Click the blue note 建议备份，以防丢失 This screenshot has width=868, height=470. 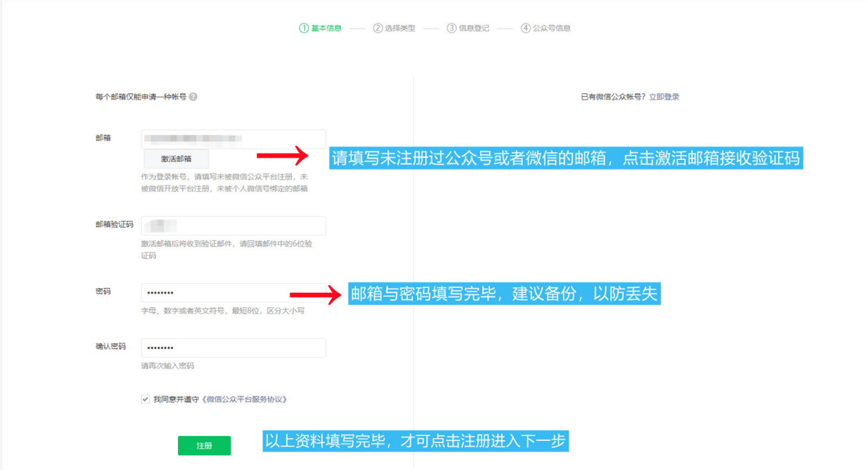504,293
